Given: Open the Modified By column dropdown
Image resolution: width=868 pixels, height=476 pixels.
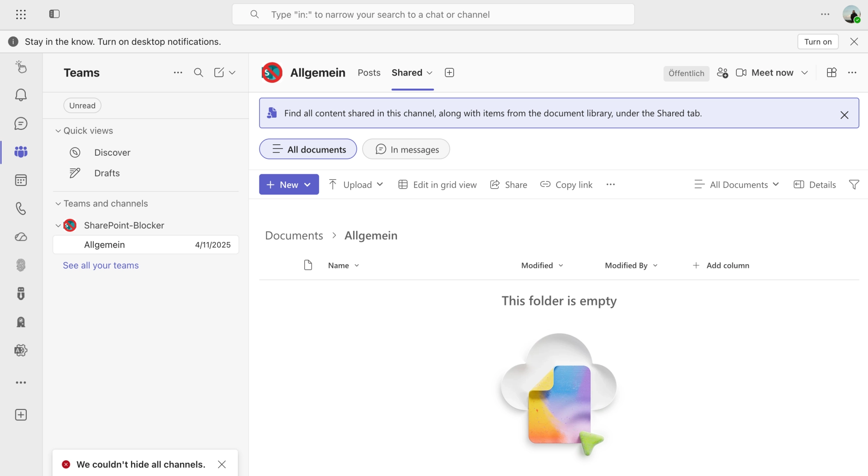Looking at the screenshot, I should click(656, 266).
